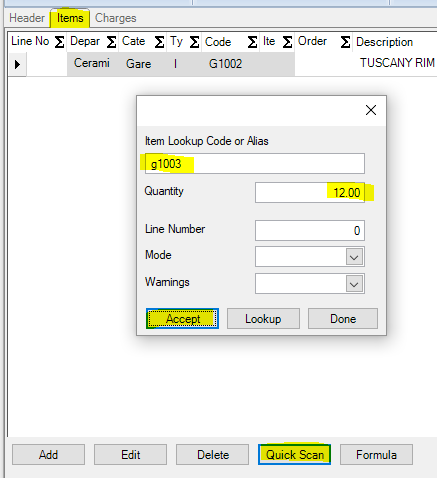Open the Warnings dropdown
The width and height of the screenshot is (437, 478).
point(354,284)
